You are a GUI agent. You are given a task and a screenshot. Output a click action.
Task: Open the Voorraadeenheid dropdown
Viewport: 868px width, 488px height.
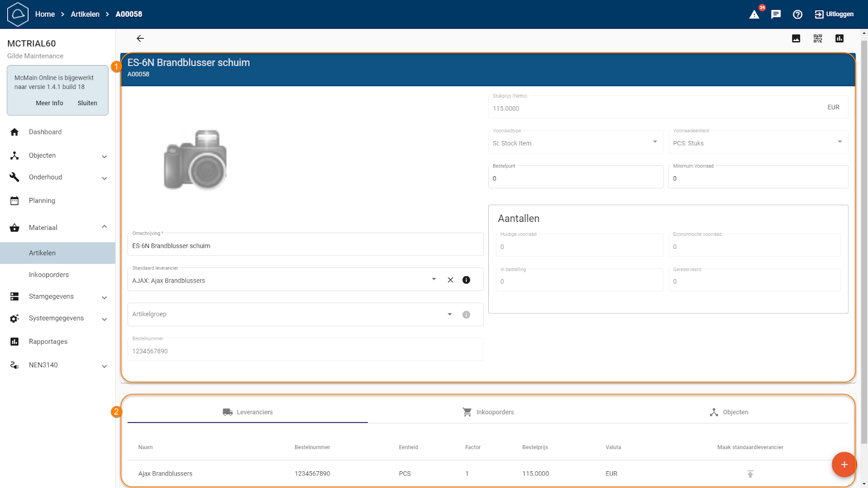coord(839,142)
